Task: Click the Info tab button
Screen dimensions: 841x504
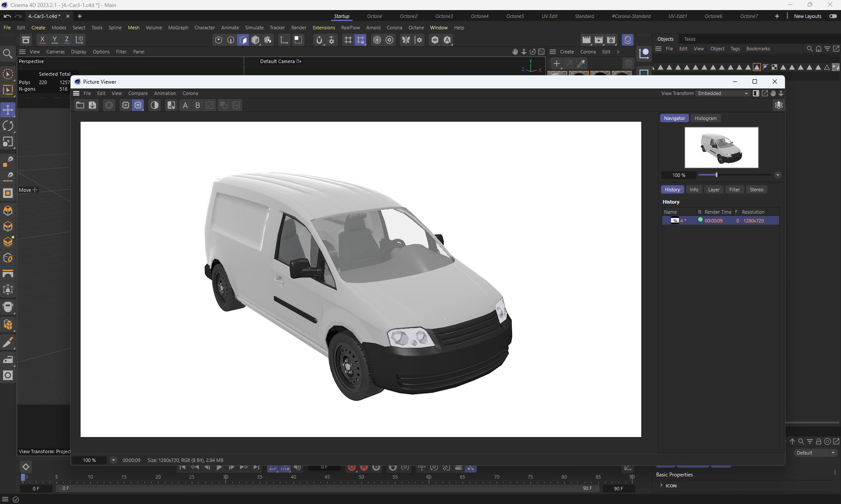Action: [694, 190]
